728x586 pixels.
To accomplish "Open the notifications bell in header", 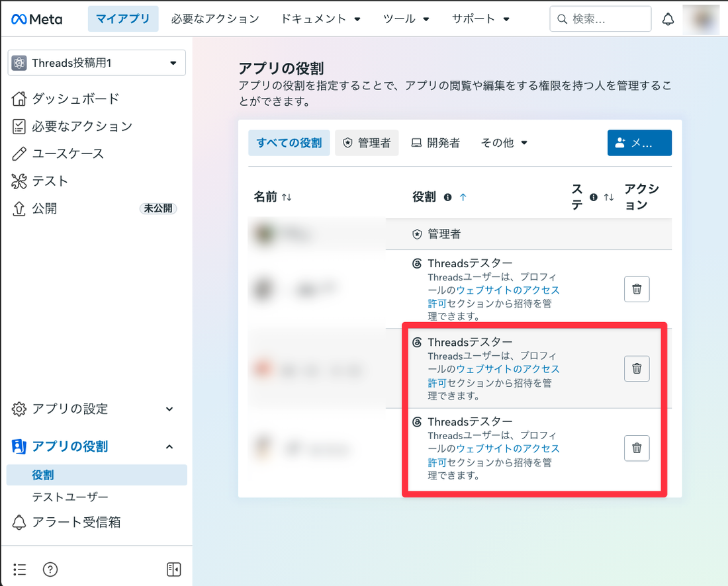I will click(668, 19).
